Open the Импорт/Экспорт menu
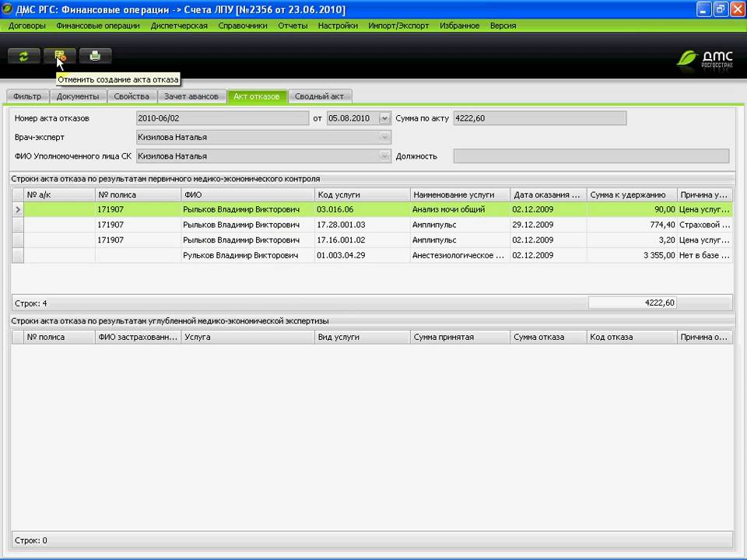747x560 pixels. [x=398, y=26]
